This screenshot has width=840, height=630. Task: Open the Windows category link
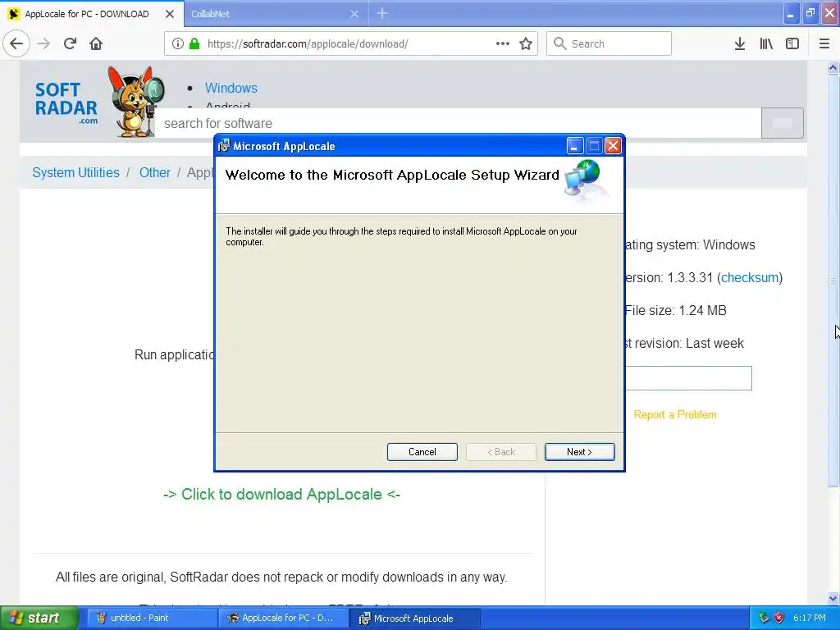(231, 88)
